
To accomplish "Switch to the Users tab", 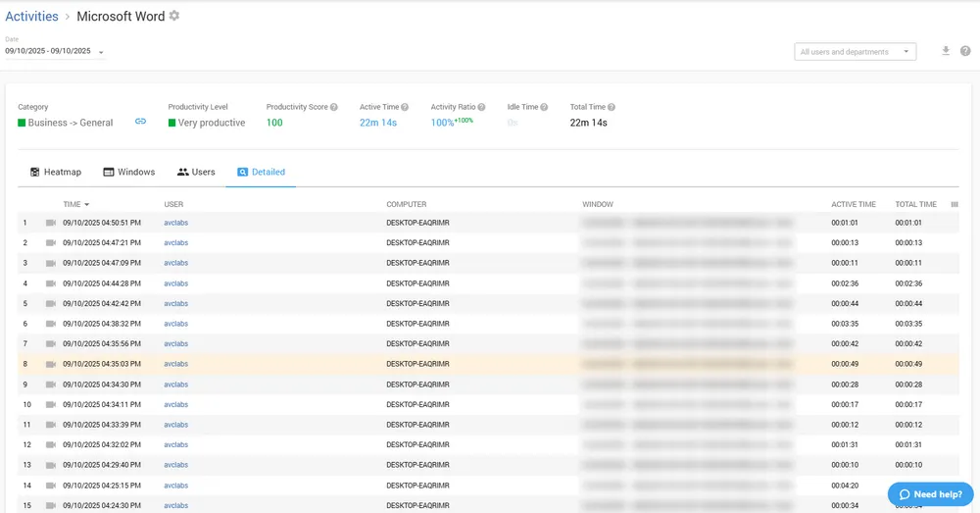I will (x=196, y=172).
